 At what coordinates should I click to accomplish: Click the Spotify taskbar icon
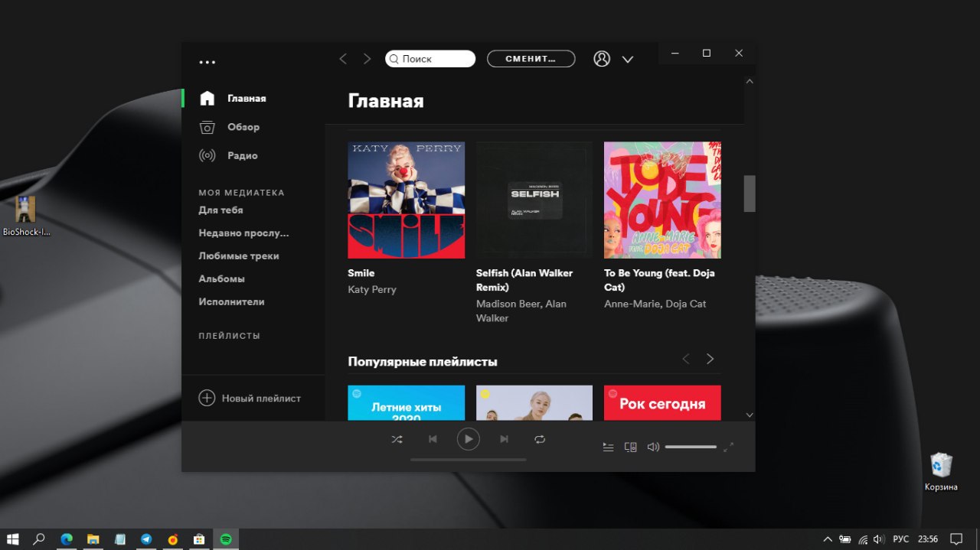pos(226,539)
